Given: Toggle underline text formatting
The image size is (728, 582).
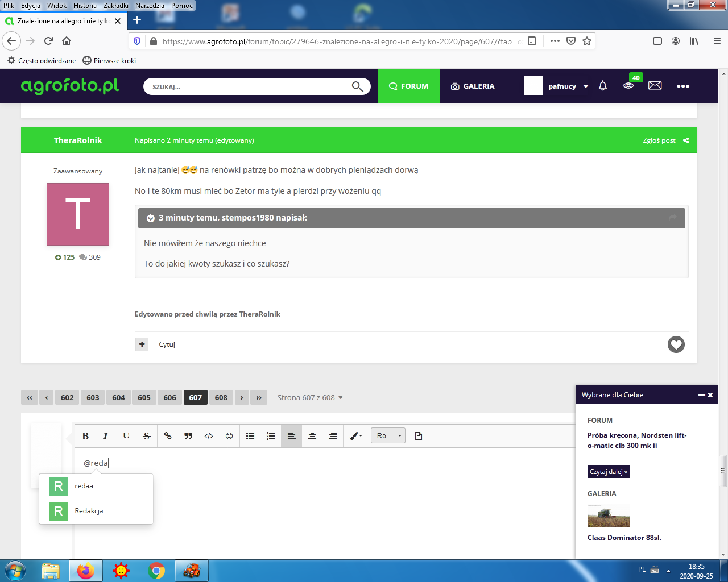Looking at the screenshot, I should (x=126, y=436).
